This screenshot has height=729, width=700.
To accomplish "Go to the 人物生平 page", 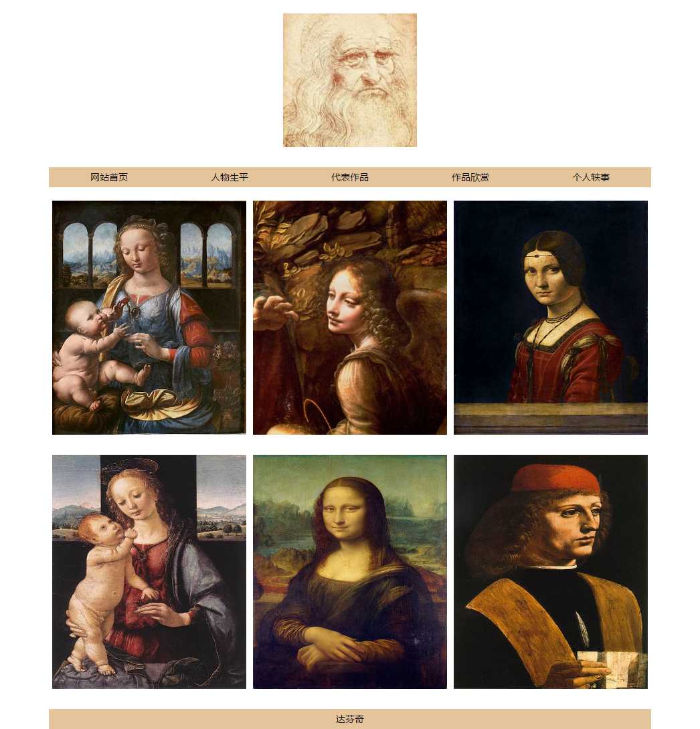I will (230, 177).
